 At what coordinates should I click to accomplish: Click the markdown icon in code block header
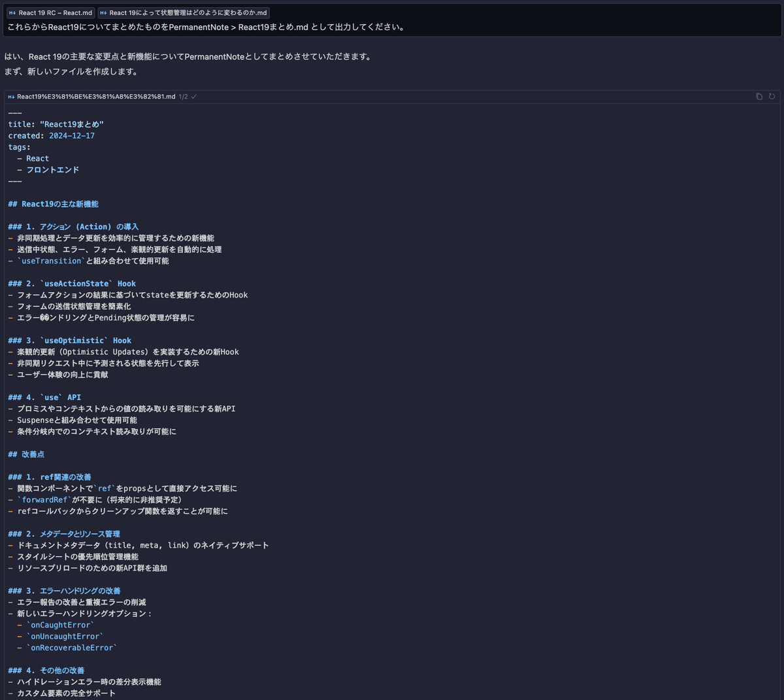11,97
